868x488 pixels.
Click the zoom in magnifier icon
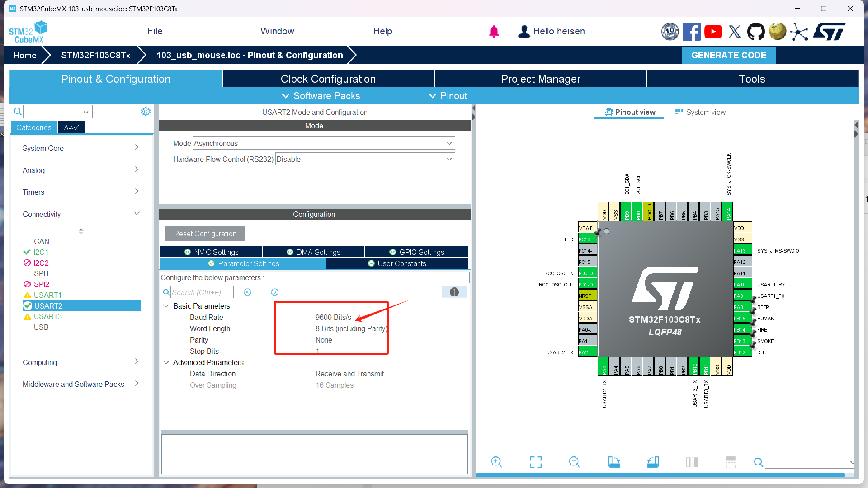coord(496,462)
